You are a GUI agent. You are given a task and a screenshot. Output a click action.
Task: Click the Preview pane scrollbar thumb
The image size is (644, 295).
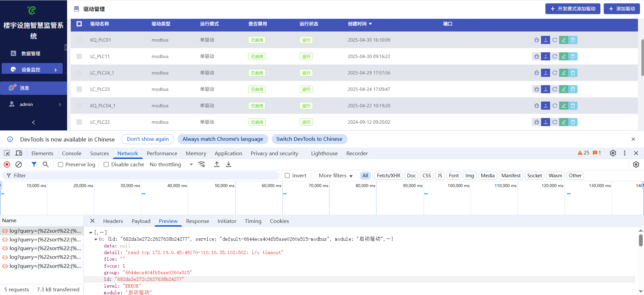click(x=641, y=240)
